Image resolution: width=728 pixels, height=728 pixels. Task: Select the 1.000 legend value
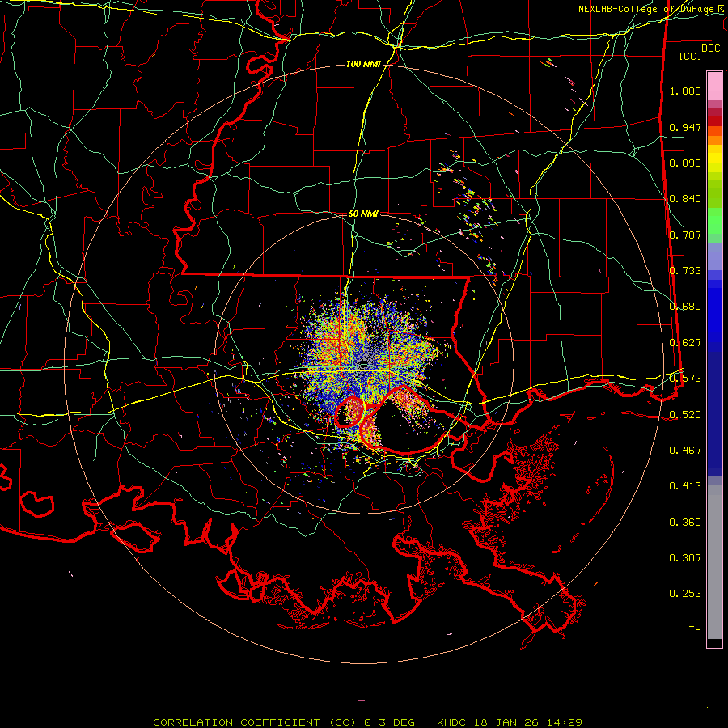click(x=685, y=91)
